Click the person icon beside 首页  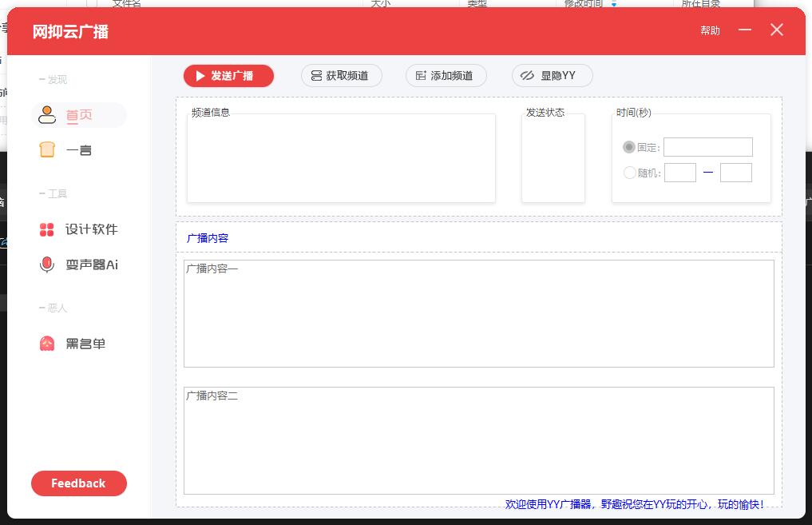(x=47, y=115)
